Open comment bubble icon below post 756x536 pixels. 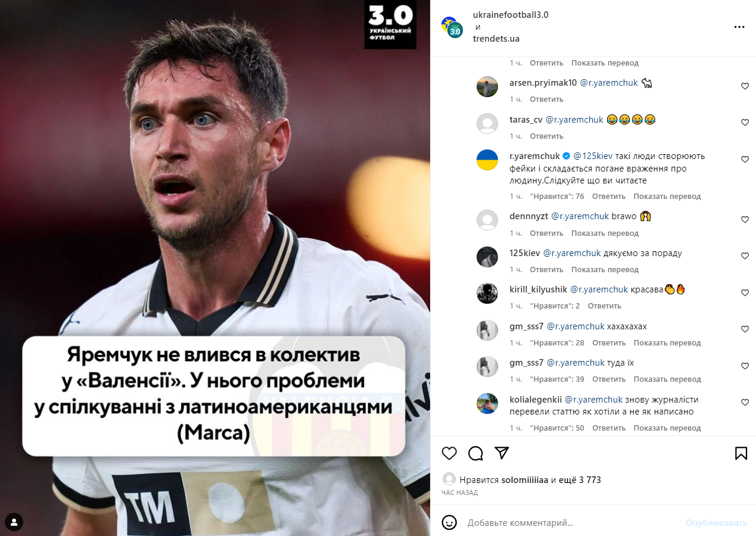pyautogui.click(x=475, y=453)
